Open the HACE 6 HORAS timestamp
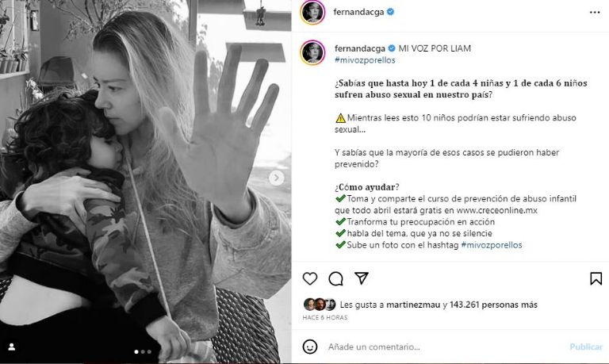The width and height of the screenshot is (609, 364). (x=324, y=317)
